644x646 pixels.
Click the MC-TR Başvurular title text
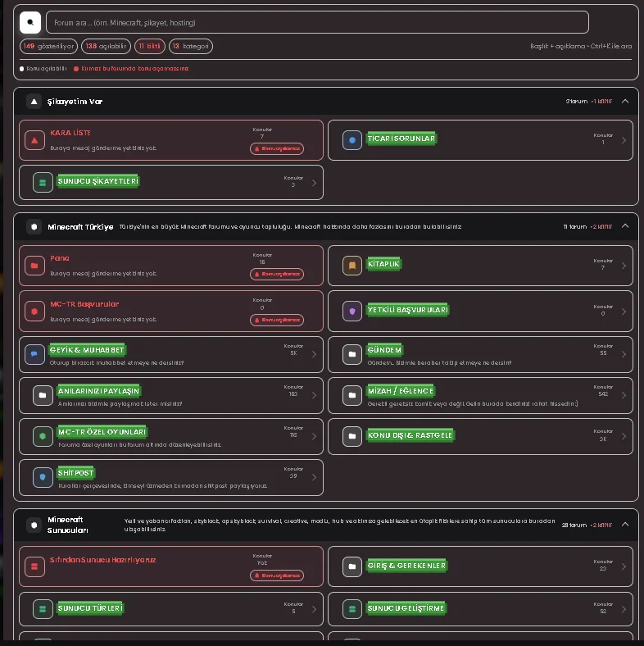pos(84,304)
